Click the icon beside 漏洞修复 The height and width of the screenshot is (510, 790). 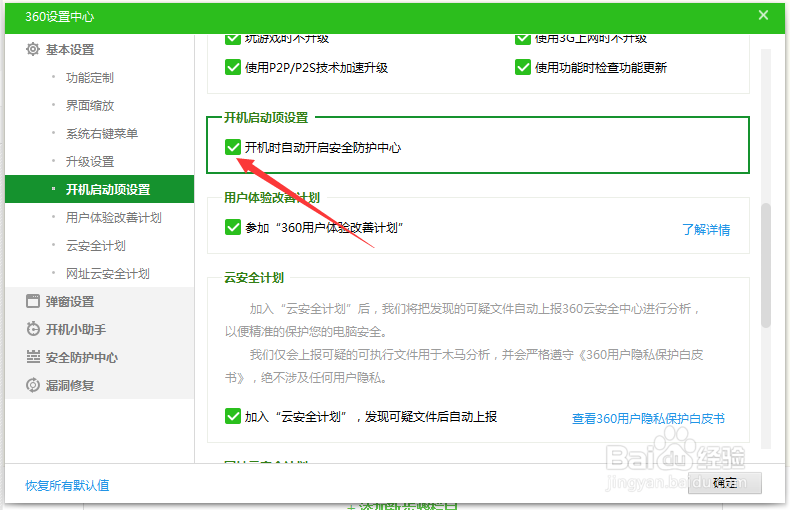coord(33,385)
